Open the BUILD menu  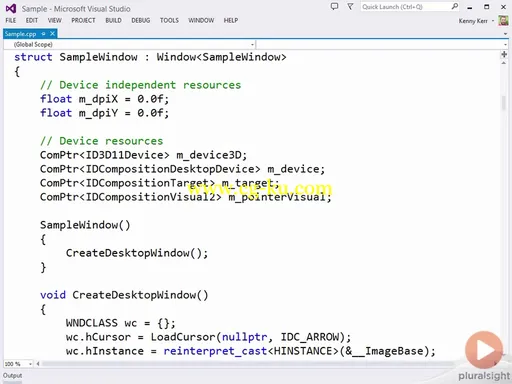113,21
